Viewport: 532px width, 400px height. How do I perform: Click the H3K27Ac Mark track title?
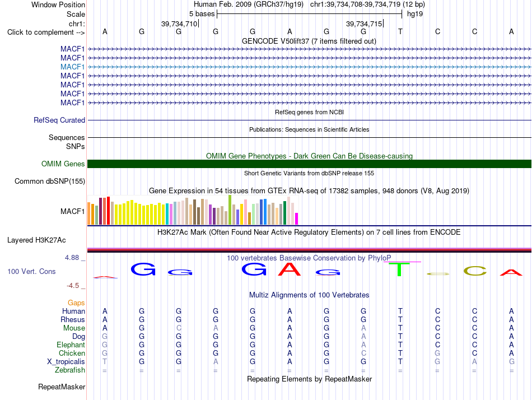pyautogui.click(x=309, y=232)
